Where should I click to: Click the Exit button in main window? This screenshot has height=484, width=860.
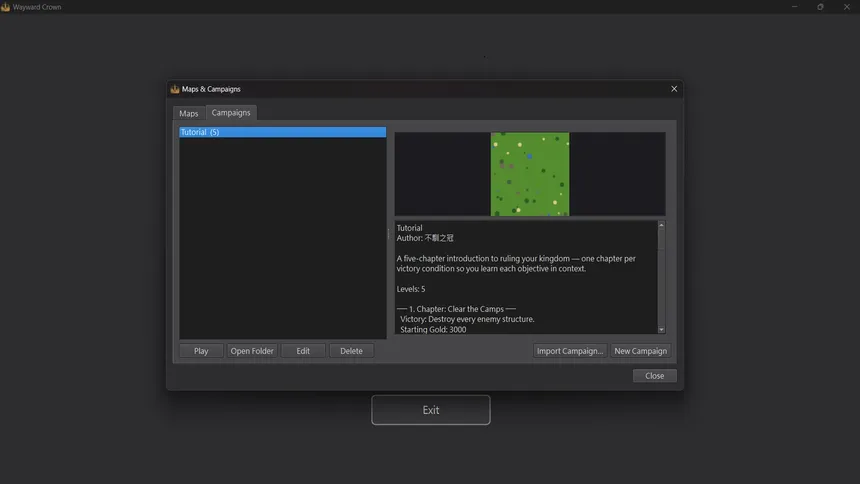(x=431, y=410)
